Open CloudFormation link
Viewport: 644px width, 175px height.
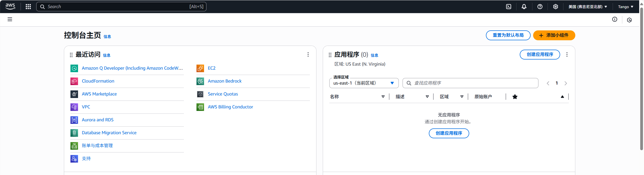(98, 81)
